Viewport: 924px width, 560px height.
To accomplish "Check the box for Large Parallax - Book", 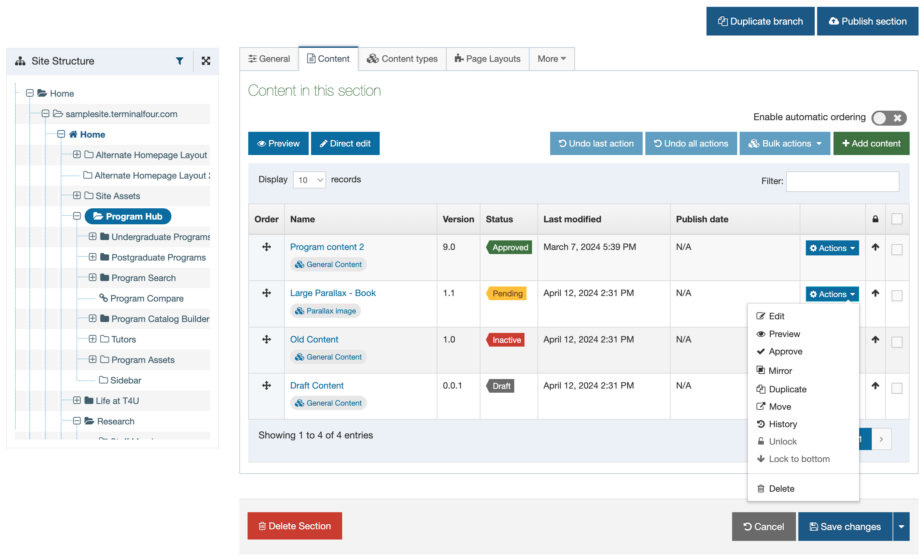I will tap(897, 296).
